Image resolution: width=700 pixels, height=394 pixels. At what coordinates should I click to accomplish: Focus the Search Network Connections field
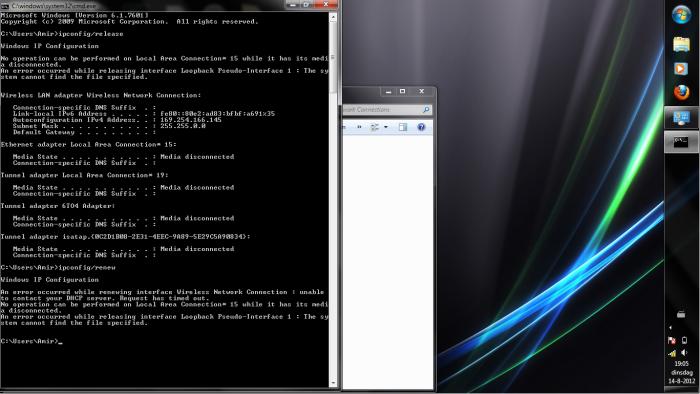387,109
